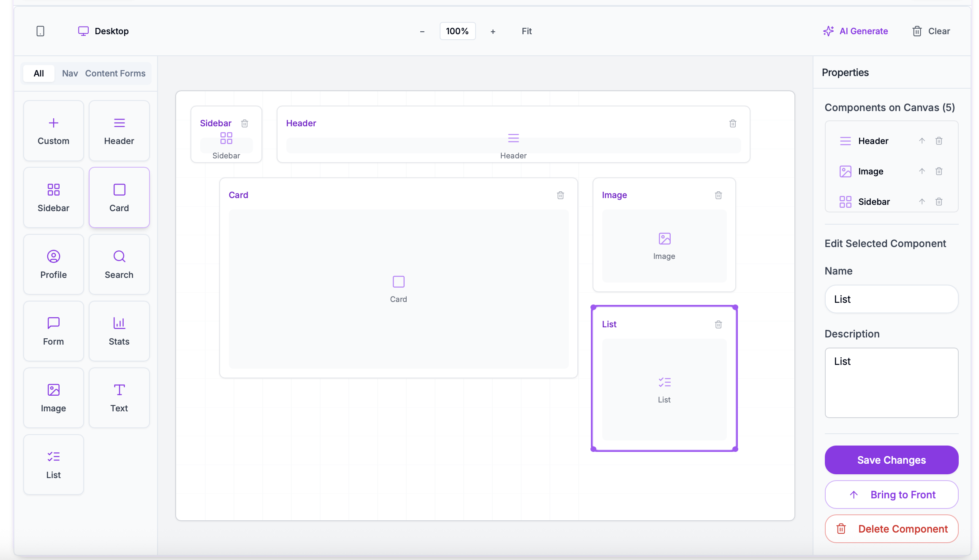
Task: Remove the Card component via trash icon
Action: 560,195
